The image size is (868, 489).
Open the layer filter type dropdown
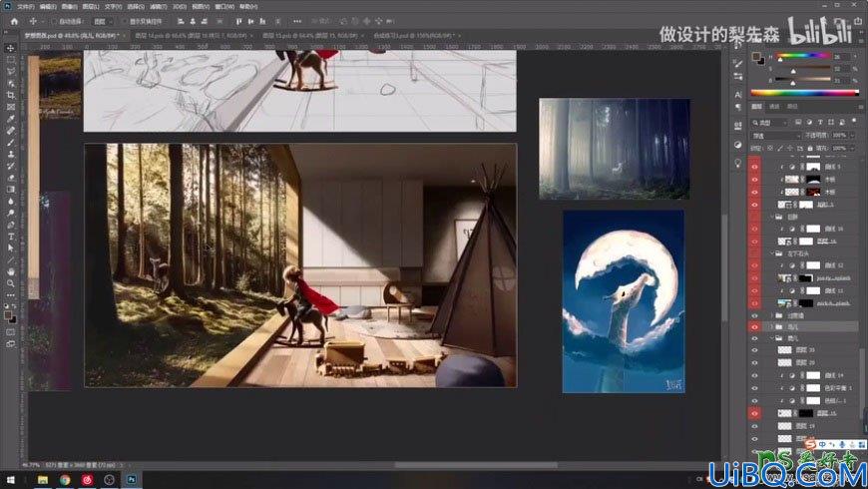tap(769, 123)
